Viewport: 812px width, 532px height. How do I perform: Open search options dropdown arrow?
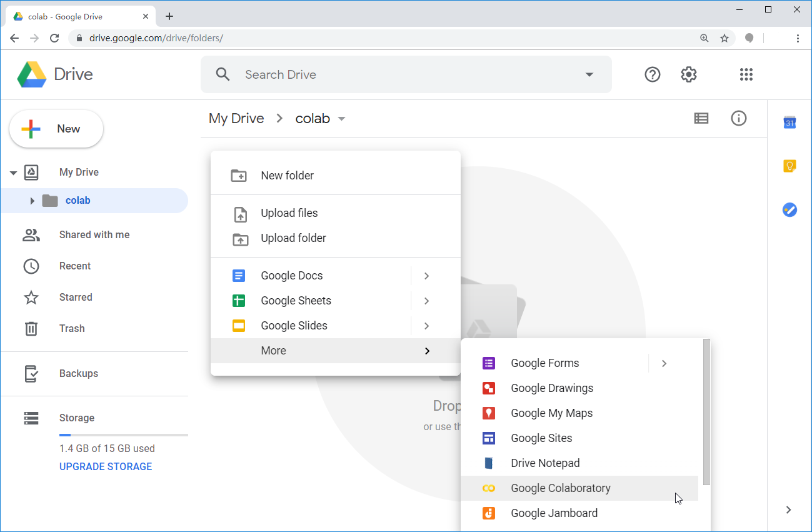coord(589,74)
